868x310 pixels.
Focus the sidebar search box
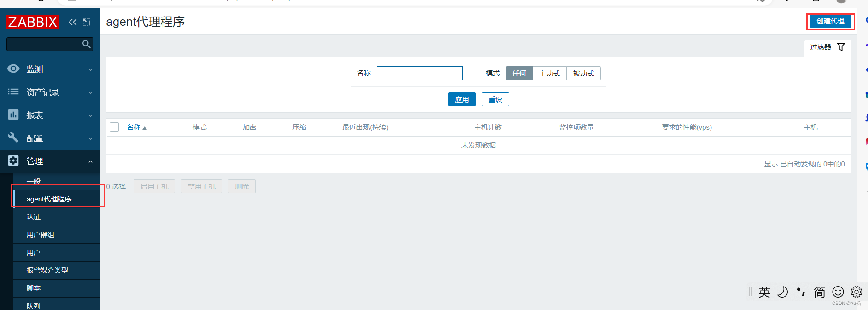click(x=50, y=44)
